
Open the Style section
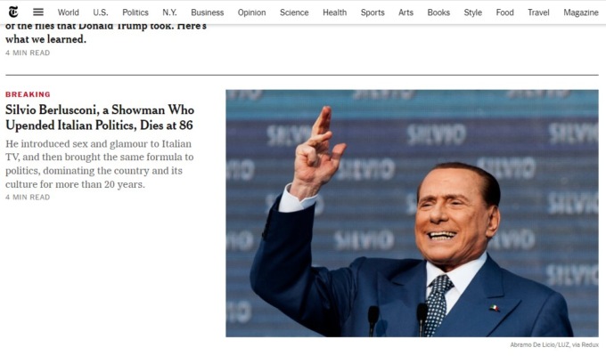coord(472,12)
